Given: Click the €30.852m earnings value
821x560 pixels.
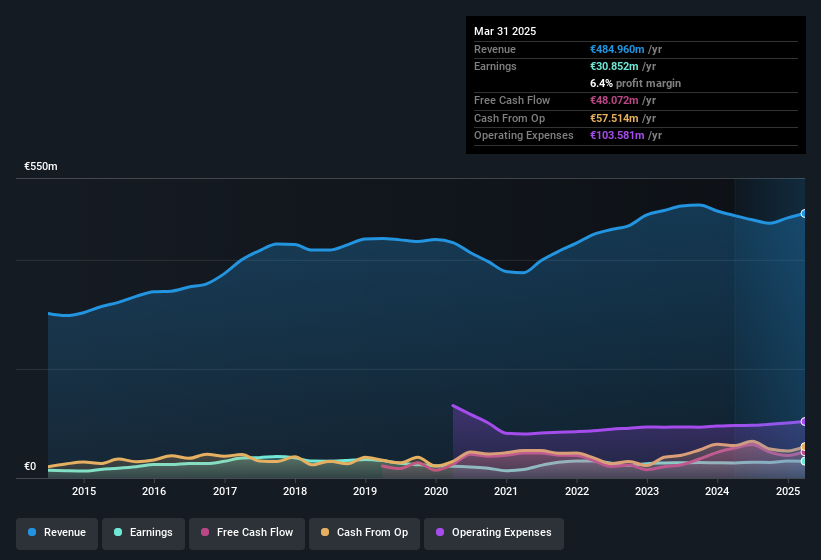Looking at the screenshot, I should point(614,66).
